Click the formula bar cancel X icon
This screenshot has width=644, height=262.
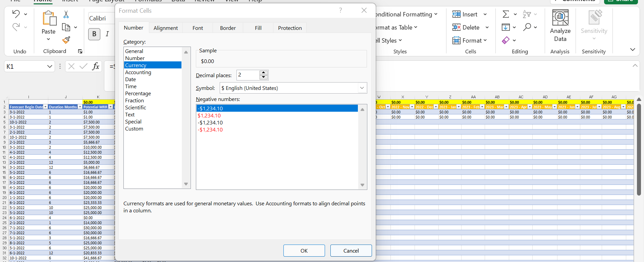pos(71,66)
